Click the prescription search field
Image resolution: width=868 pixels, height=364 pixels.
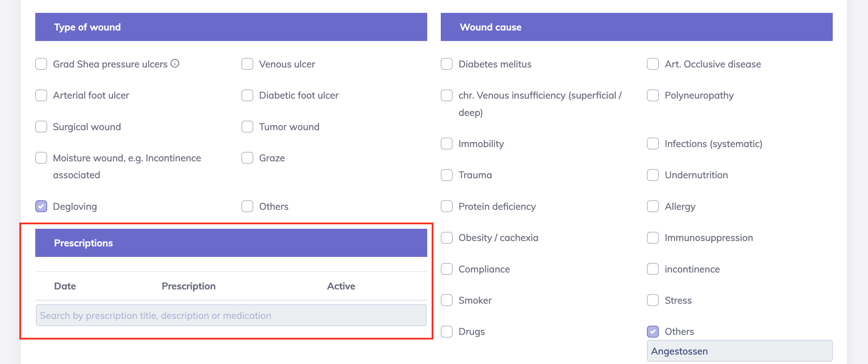(231, 316)
